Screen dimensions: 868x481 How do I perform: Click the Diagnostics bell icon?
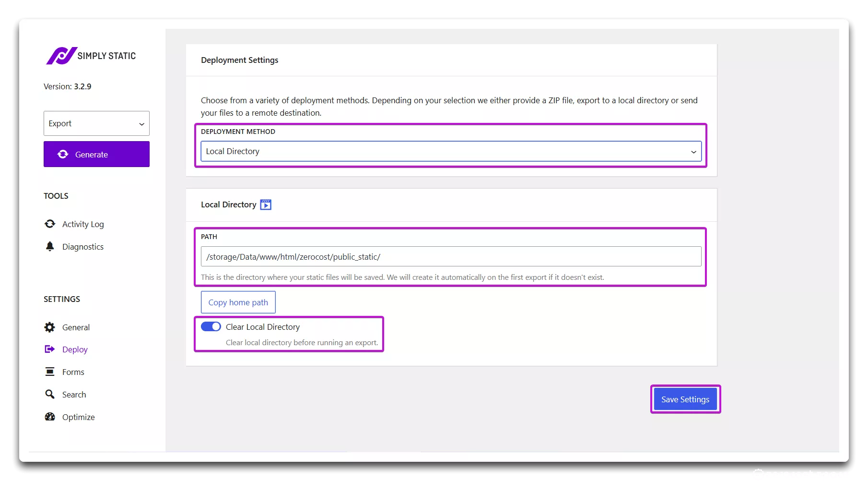tap(50, 246)
